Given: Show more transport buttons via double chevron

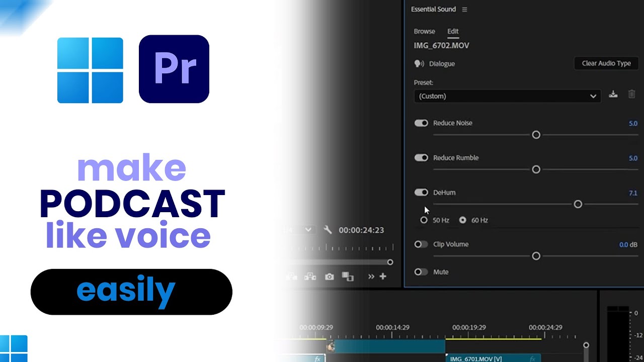Looking at the screenshot, I should (x=371, y=277).
